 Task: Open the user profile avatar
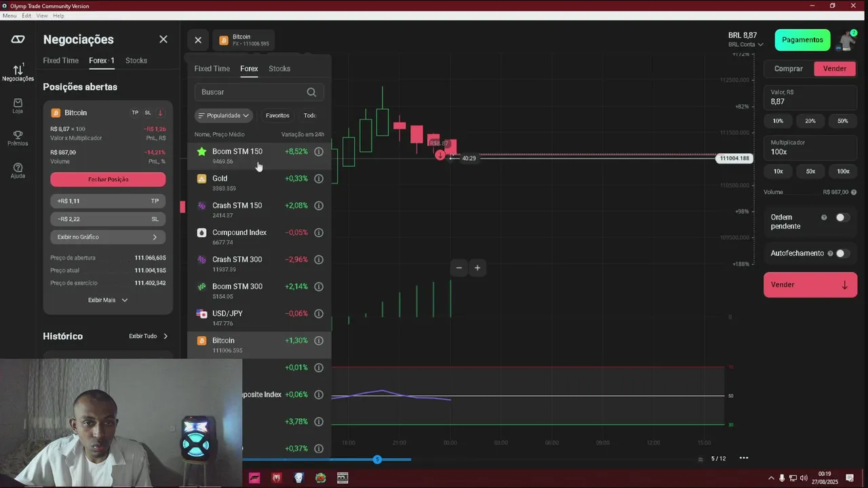847,40
